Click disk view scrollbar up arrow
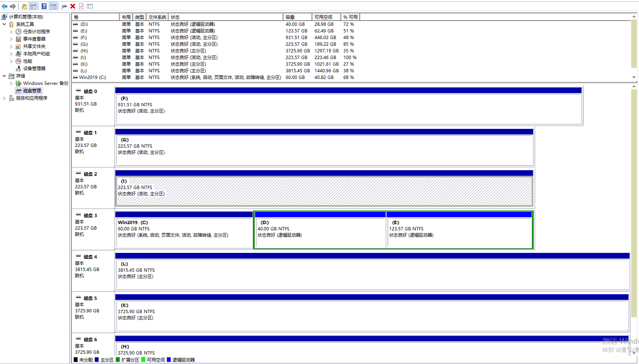 634,87
